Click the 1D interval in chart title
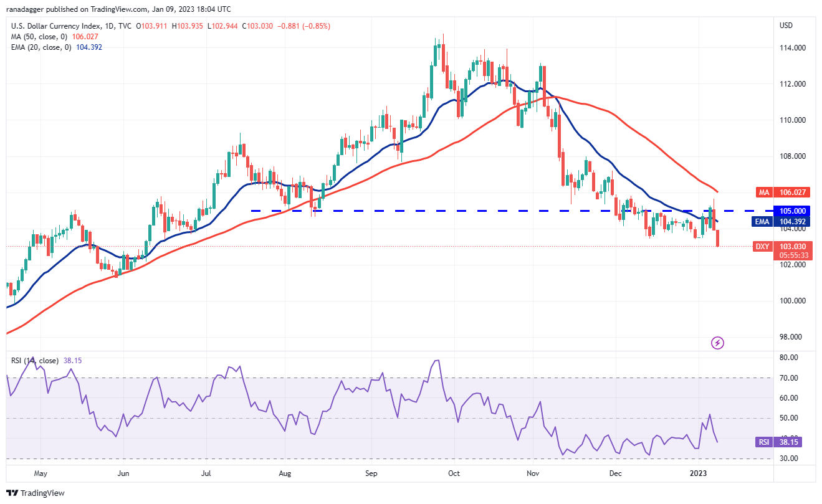 (x=110, y=26)
